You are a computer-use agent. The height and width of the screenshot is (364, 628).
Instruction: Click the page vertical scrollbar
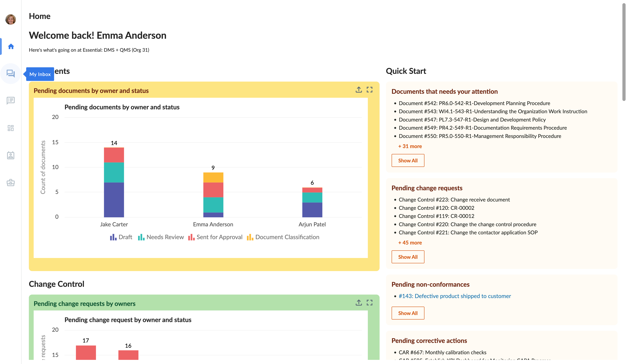624,52
